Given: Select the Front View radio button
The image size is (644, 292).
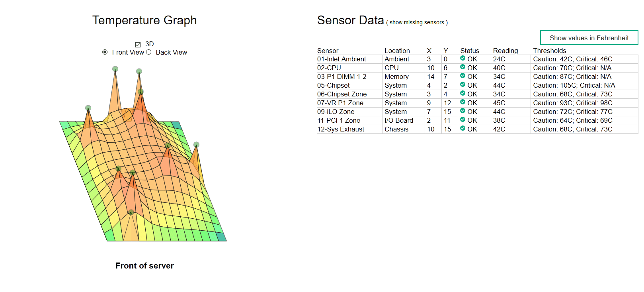Looking at the screenshot, I should point(105,52).
